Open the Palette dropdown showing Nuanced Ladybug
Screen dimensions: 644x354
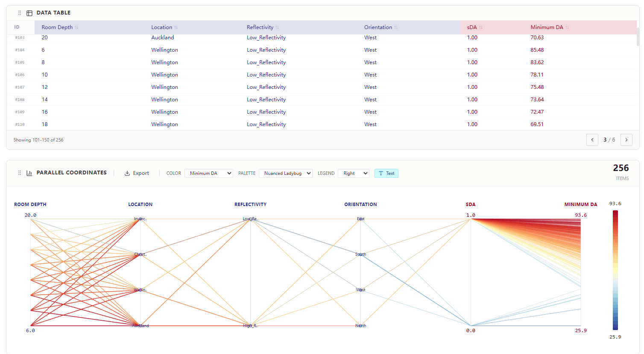tap(285, 173)
